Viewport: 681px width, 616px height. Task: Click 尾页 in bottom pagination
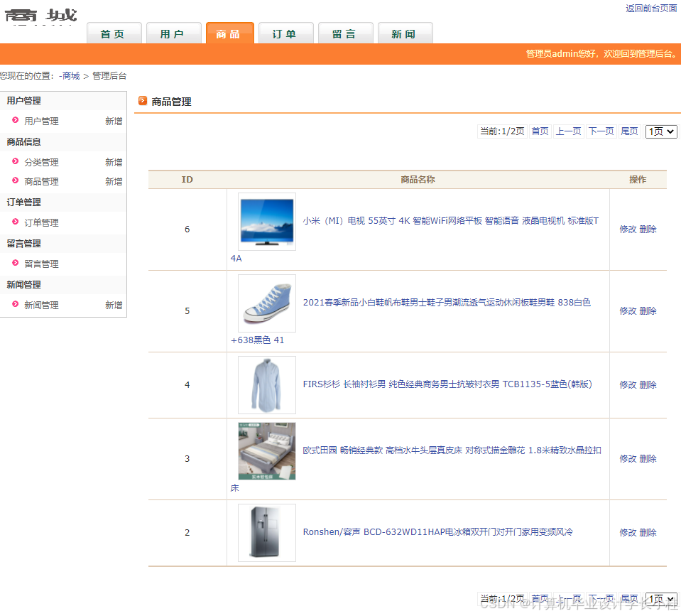tap(629, 599)
